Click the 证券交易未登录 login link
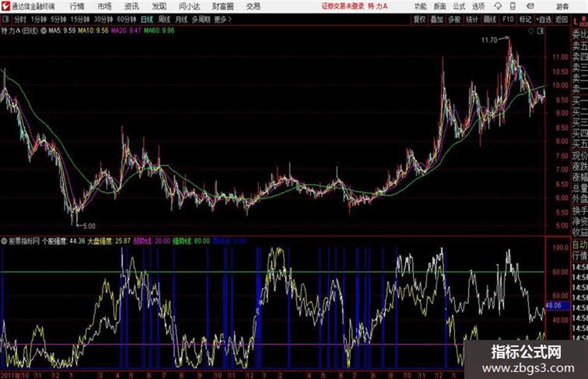588x379 pixels. pyautogui.click(x=343, y=6)
